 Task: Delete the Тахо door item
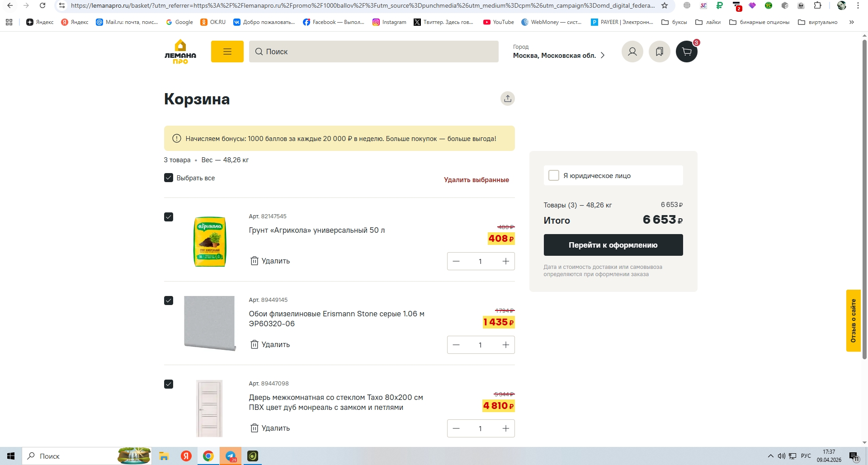coord(270,428)
